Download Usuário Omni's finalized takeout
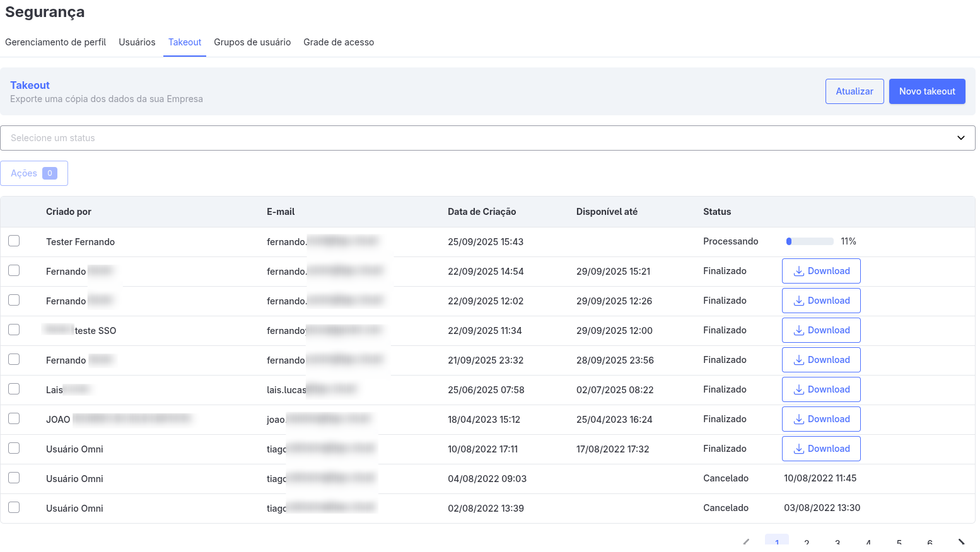Viewport: 980px width, 552px height. click(820, 449)
